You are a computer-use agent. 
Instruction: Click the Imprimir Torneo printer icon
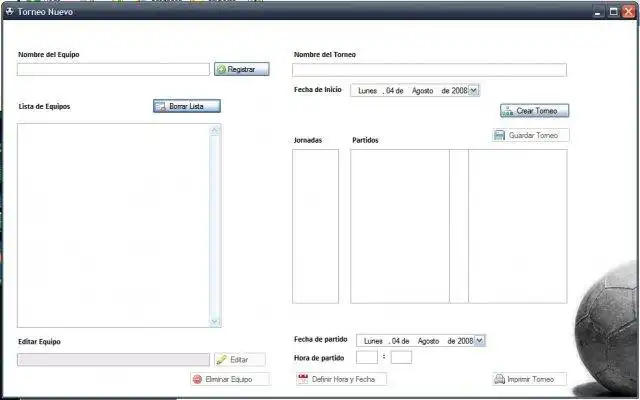[x=499, y=379]
